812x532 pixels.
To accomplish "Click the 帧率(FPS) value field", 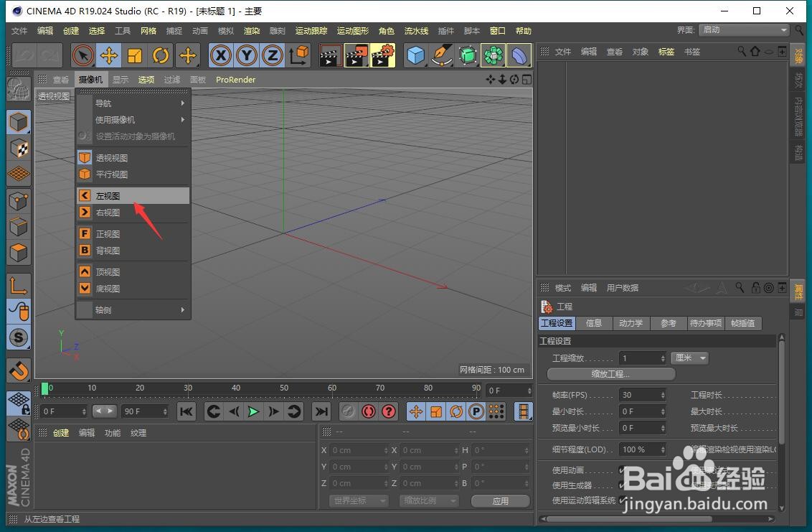I will [642, 395].
